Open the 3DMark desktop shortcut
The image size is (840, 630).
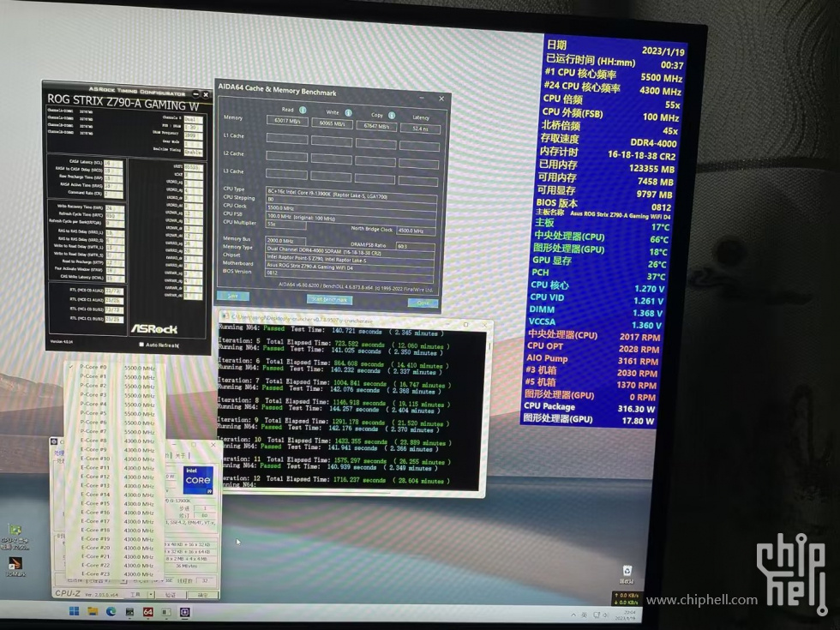click(x=15, y=567)
